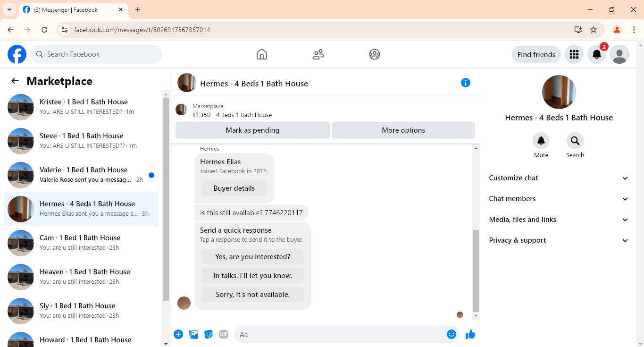Click the Hermes Elias buyer name
This screenshot has height=347, width=644.
tap(220, 162)
